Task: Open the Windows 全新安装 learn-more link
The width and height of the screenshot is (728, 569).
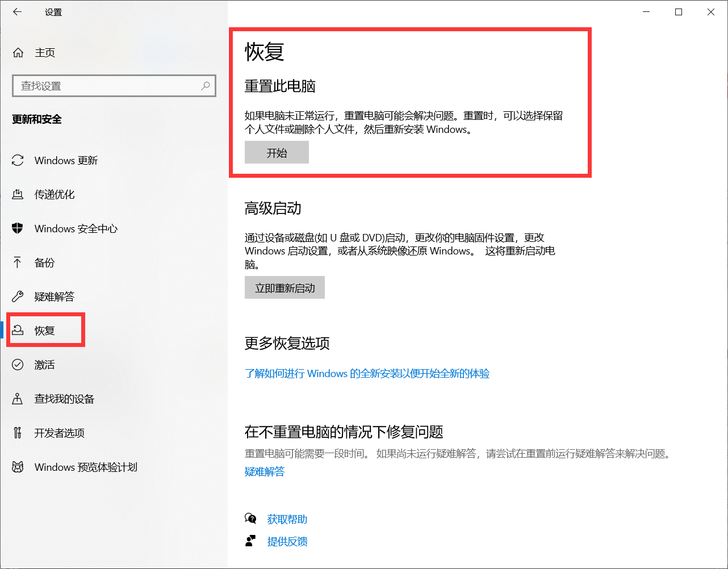Action: tap(367, 374)
